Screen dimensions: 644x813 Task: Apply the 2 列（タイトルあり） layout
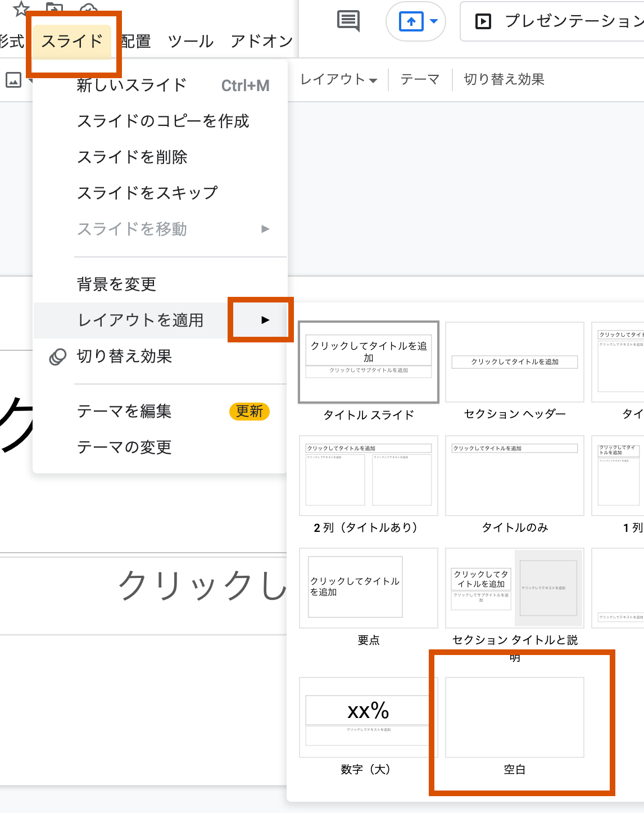click(x=369, y=476)
